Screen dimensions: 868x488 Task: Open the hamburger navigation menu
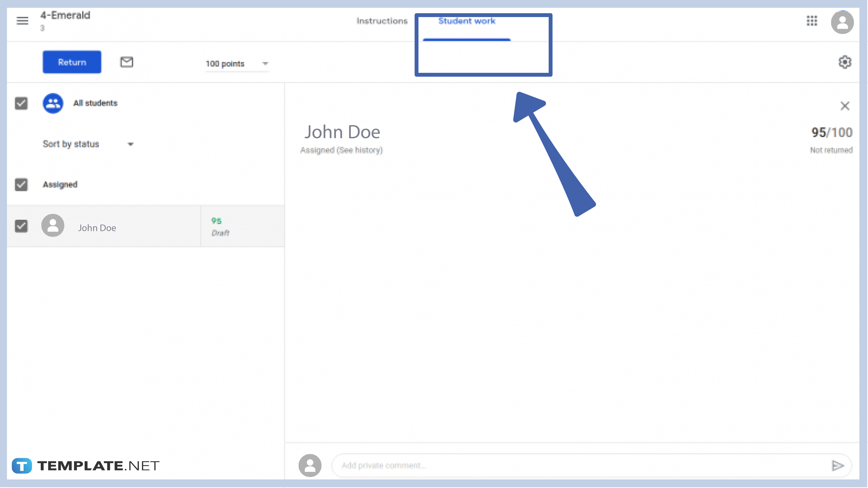point(22,21)
